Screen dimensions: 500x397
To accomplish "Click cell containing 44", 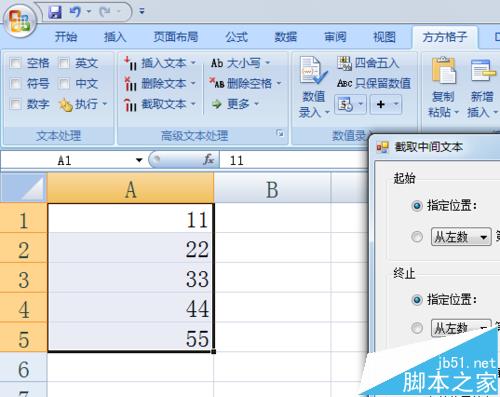I will pyautogui.click(x=130, y=308).
